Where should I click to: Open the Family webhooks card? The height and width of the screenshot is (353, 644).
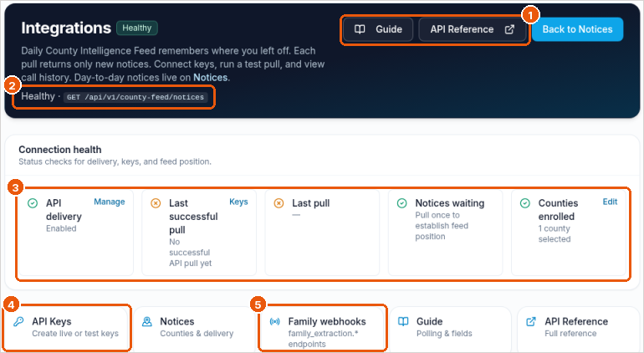322,329
